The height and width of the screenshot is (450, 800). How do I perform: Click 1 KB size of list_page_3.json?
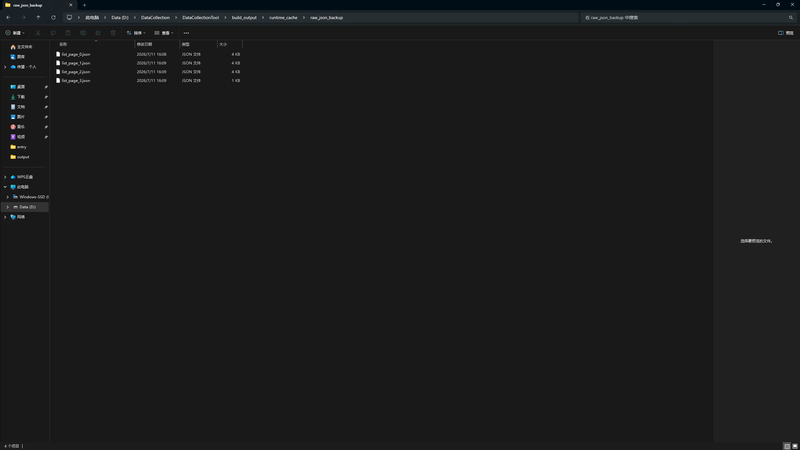click(x=236, y=81)
